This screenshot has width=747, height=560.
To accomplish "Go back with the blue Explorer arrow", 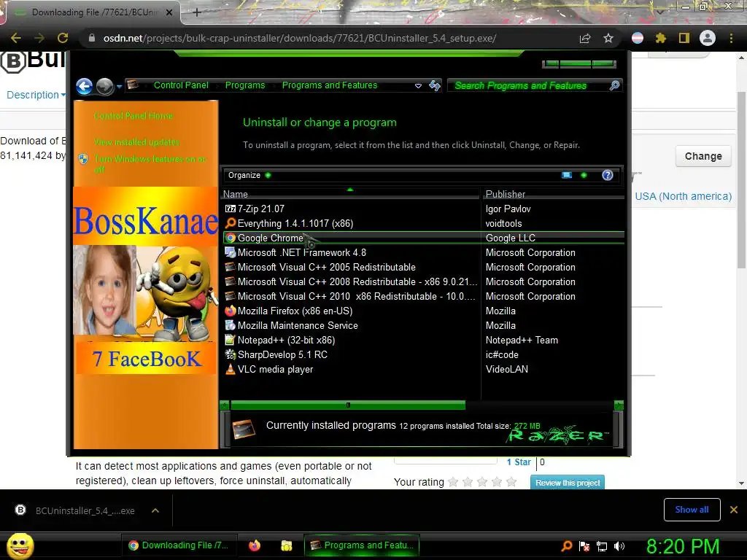I will (x=85, y=86).
